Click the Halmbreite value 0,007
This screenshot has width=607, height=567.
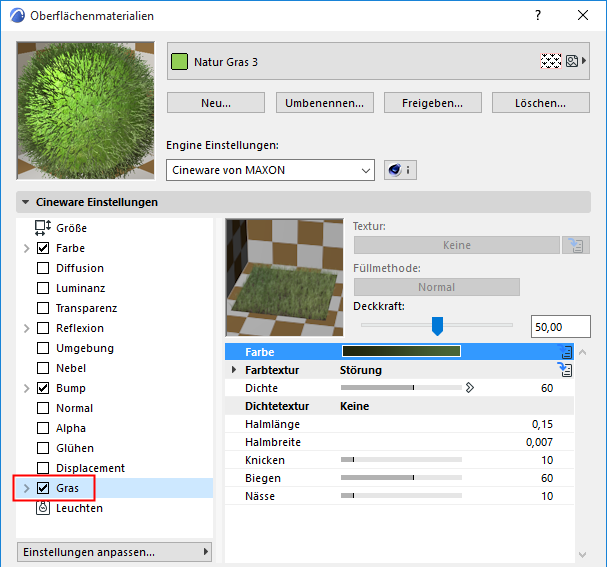tap(539, 442)
